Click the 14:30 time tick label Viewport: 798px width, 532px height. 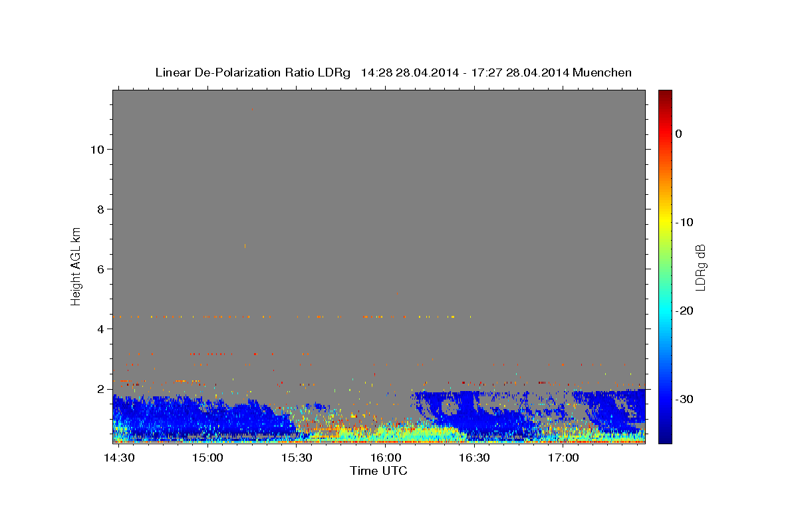coord(120,458)
